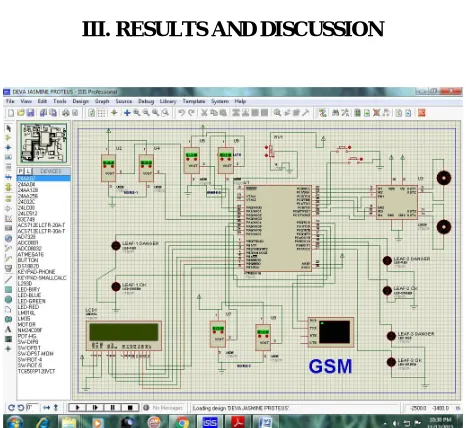Select the 2D graphics text tool

click(x=9, y=329)
